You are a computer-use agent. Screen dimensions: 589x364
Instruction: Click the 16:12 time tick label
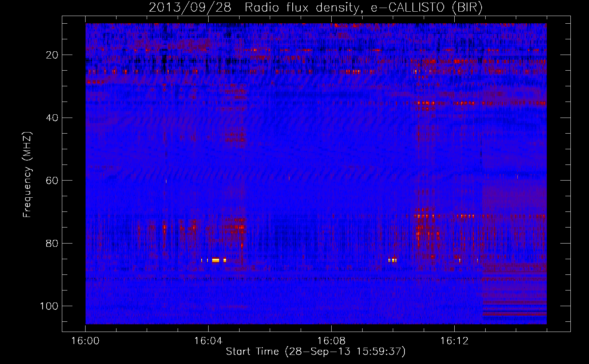point(454,341)
